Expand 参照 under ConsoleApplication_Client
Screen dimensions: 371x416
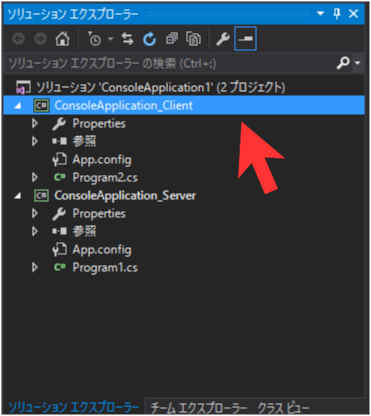coord(35,141)
